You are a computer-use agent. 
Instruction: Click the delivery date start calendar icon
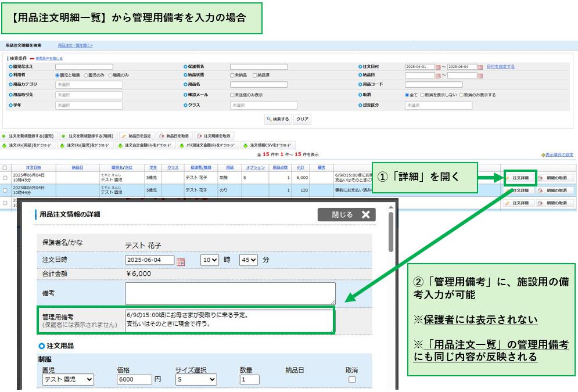pos(438,75)
